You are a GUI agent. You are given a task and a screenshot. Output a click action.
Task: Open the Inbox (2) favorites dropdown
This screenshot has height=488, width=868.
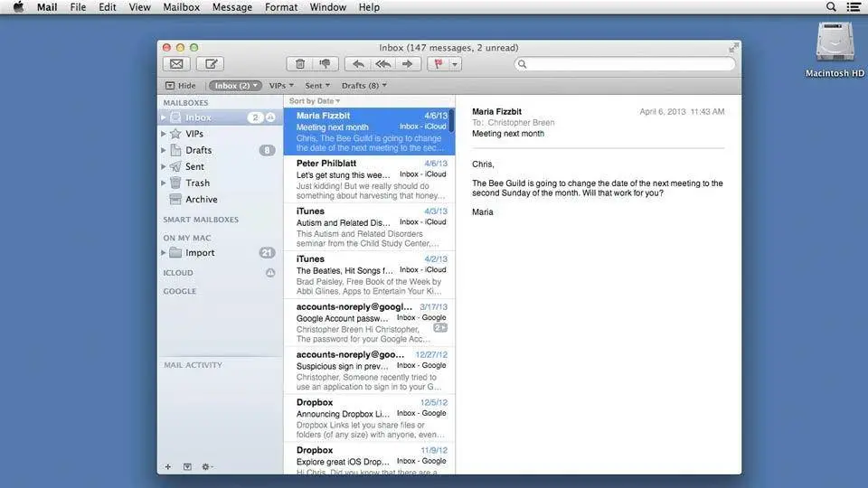coord(235,86)
